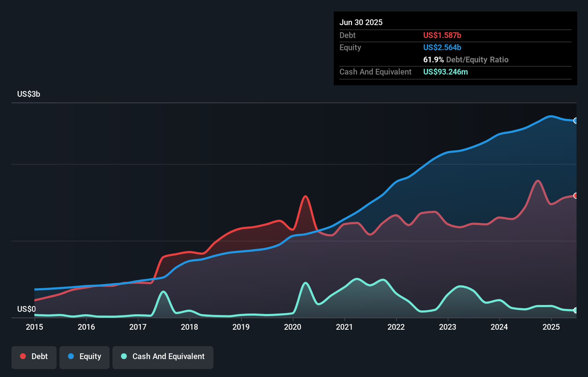
Task: Click the US$3b y-axis label
Action: [x=29, y=94]
